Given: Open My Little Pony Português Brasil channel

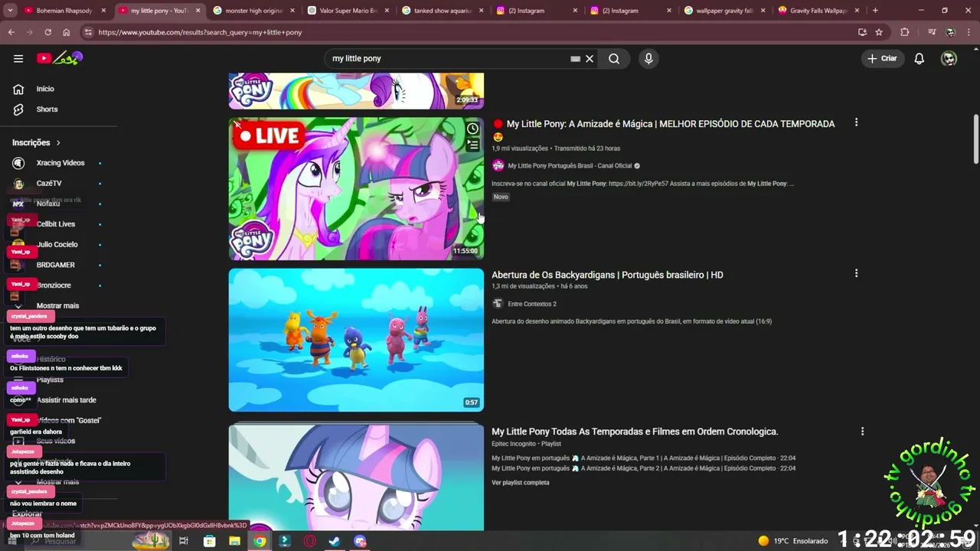Looking at the screenshot, I should [x=570, y=166].
